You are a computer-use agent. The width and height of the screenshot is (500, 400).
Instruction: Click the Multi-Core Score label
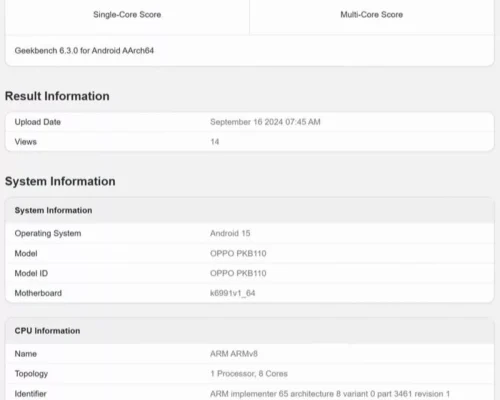(x=371, y=15)
